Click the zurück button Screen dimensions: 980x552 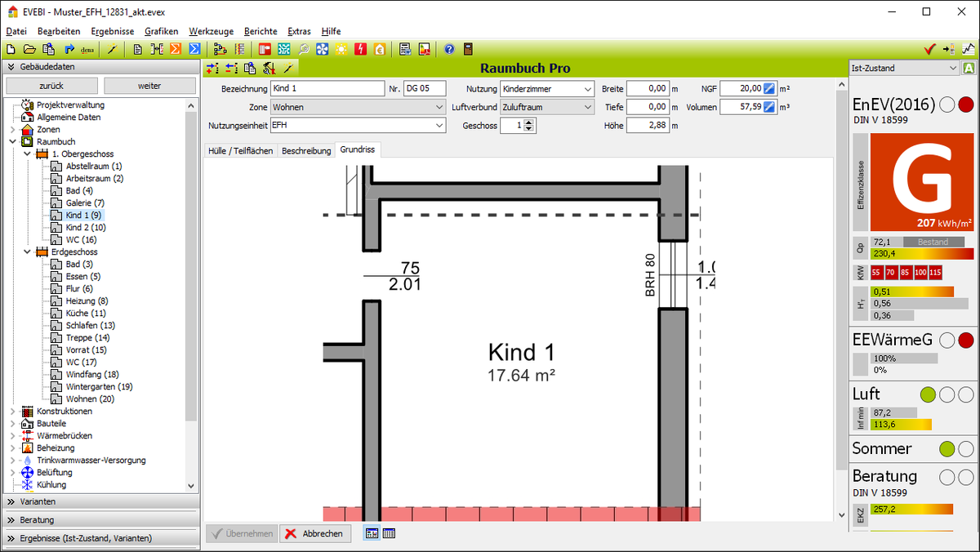[51, 86]
